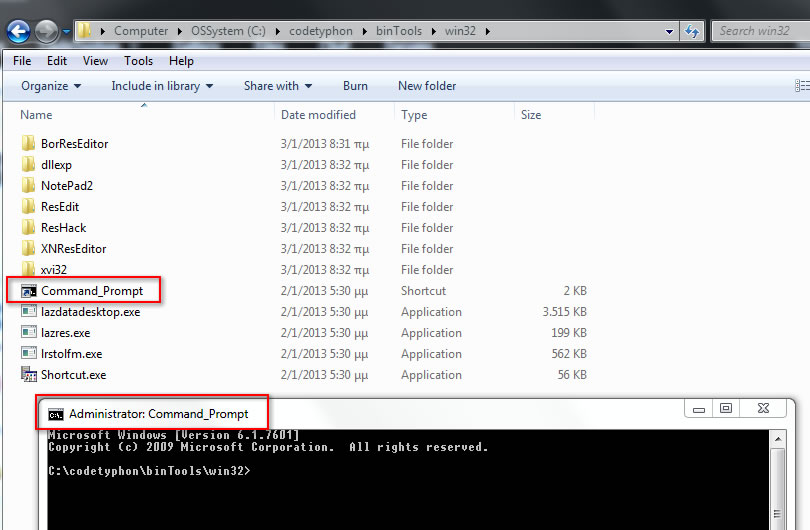The width and height of the screenshot is (810, 530).
Task: Select the NotePad2 folder icon
Action: pos(28,185)
